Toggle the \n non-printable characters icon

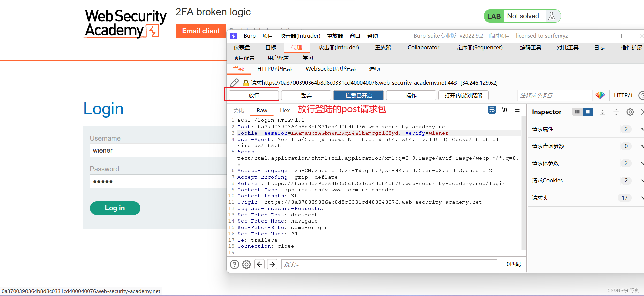504,110
